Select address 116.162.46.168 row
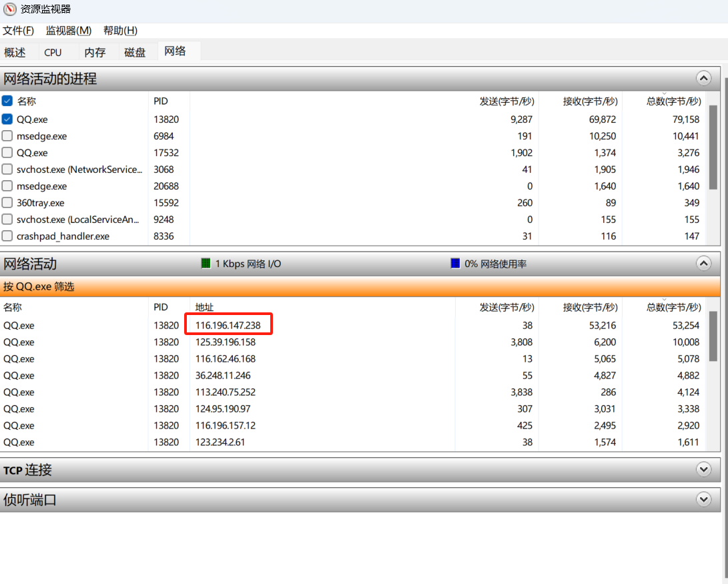 353,358
